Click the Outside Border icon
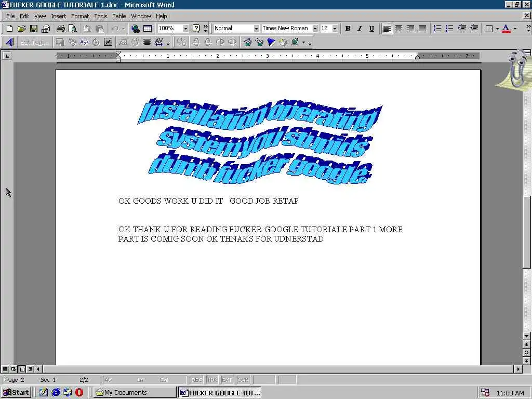Image resolution: width=532 pixels, height=399 pixels. (x=489, y=29)
